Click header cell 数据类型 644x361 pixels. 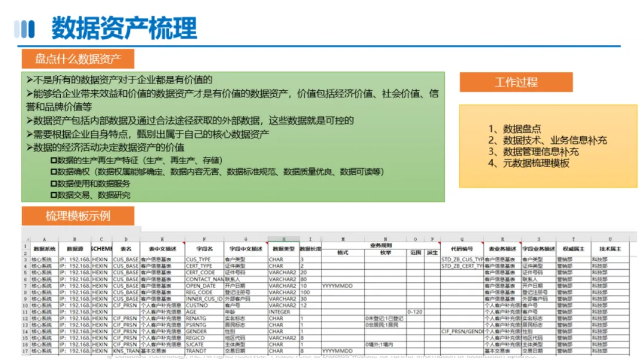283,249
